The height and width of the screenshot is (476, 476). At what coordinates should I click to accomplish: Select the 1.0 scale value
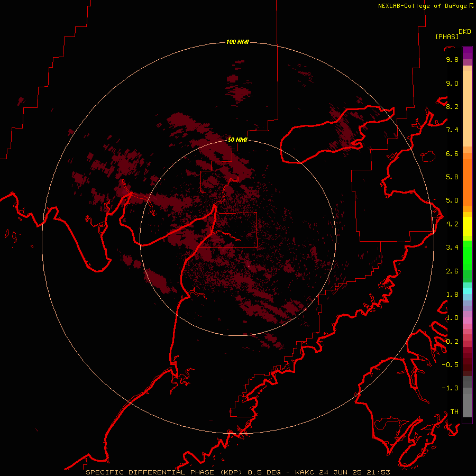pyautogui.click(x=452, y=318)
